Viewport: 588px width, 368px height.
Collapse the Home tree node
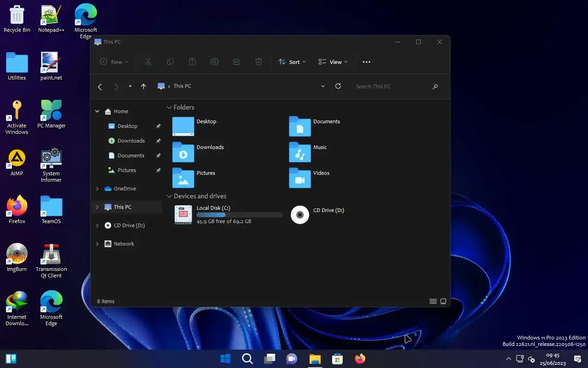click(x=97, y=111)
